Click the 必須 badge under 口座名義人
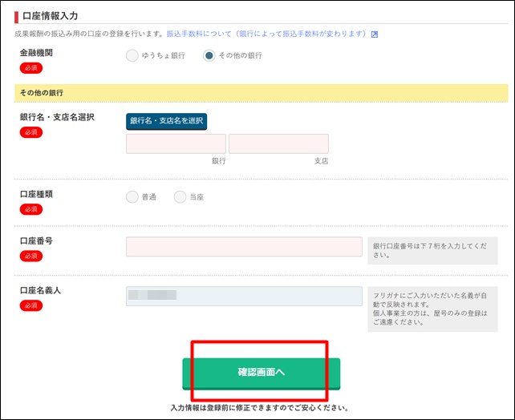Viewport: 515px width, 420px height. (31, 305)
